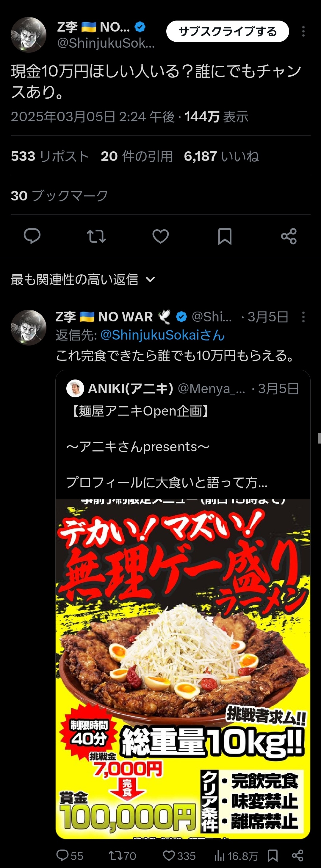
Task: Open three-dot menu on the reply post
Action: [x=303, y=317]
